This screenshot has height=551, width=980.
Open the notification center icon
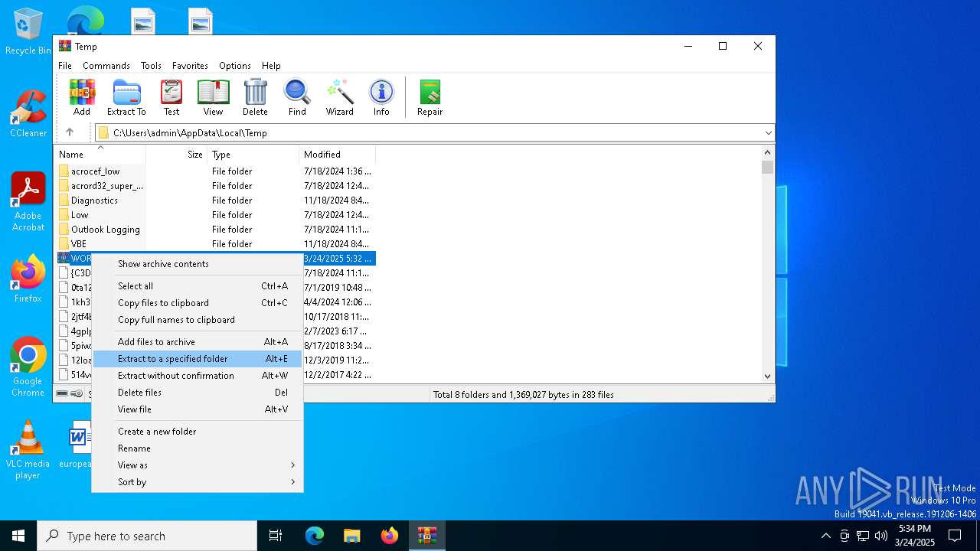pyautogui.click(x=955, y=536)
